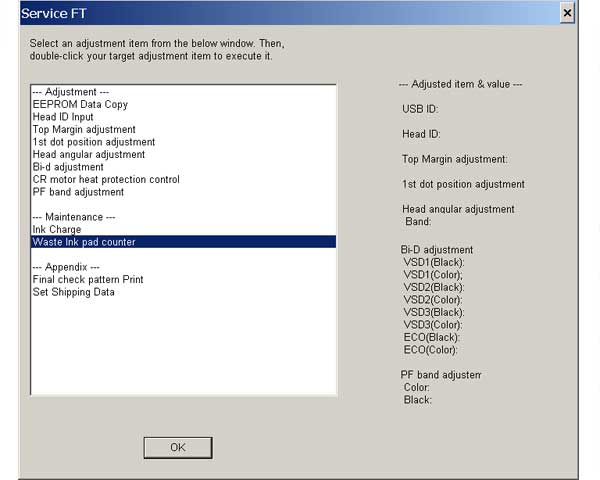
Task: Click the USB ID: label
Action: point(420,109)
